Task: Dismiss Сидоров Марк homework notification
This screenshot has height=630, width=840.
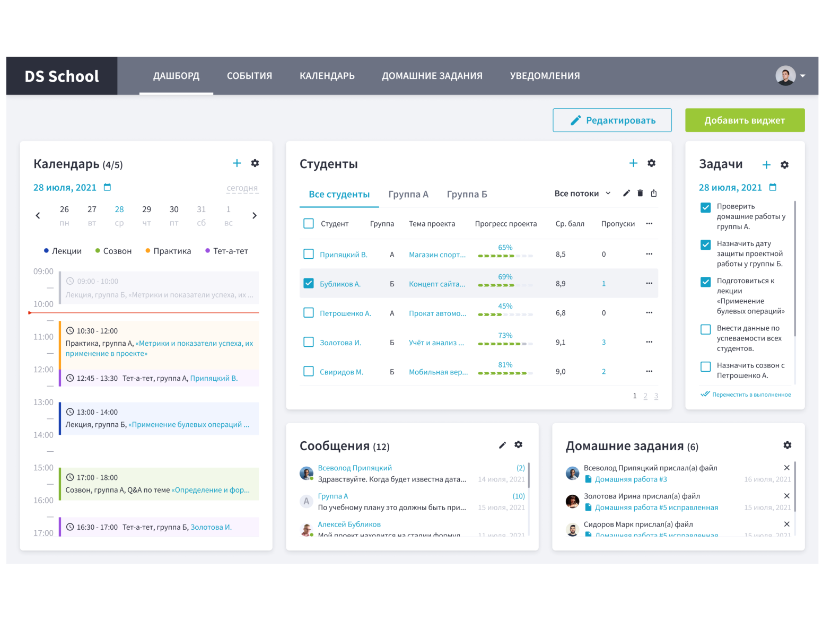Action: (787, 524)
